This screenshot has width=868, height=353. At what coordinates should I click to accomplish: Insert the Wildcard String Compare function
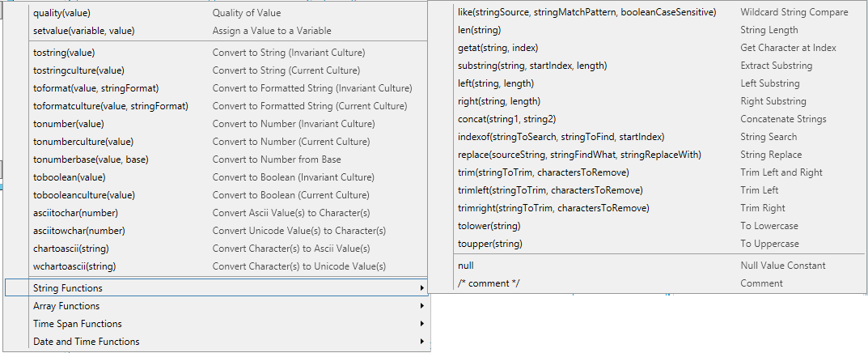(x=586, y=12)
